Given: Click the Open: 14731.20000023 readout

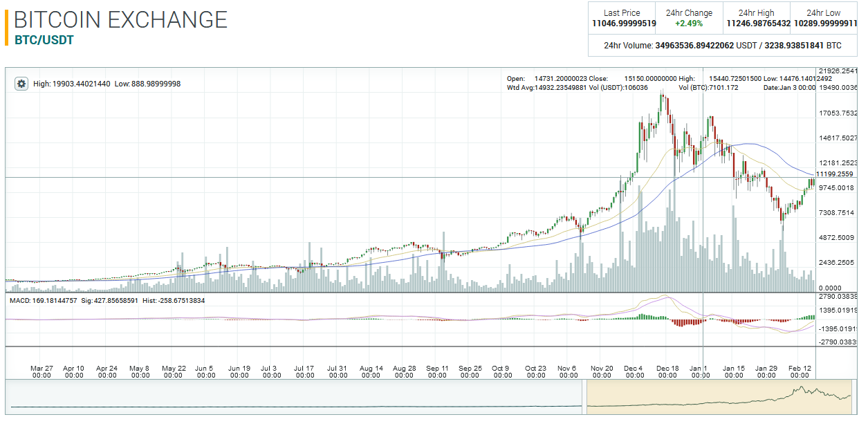Looking at the screenshot, I should coord(551,79).
